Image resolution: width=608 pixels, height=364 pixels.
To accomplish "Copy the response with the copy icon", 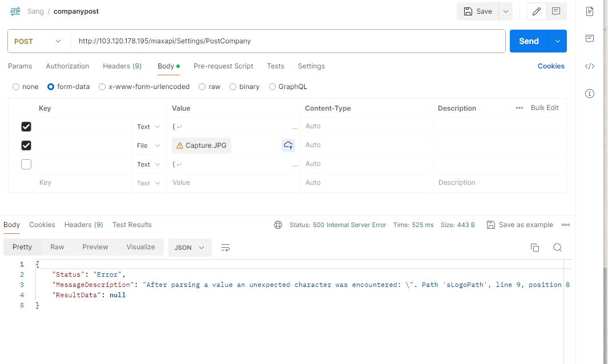I will [x=535, y=248].
